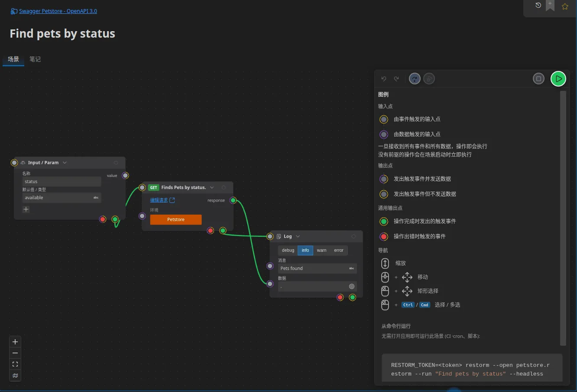Click the 编辑请求 edit request link
This screenshot has height=392, width=577.
(159, 200)
